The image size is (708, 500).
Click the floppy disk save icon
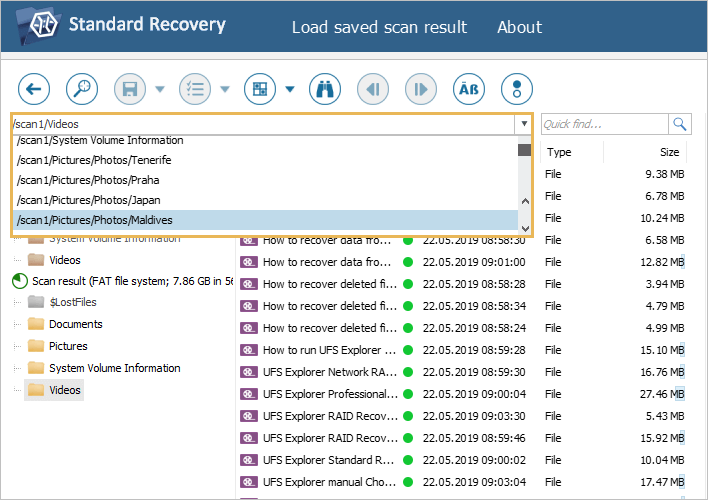(130, 89)
